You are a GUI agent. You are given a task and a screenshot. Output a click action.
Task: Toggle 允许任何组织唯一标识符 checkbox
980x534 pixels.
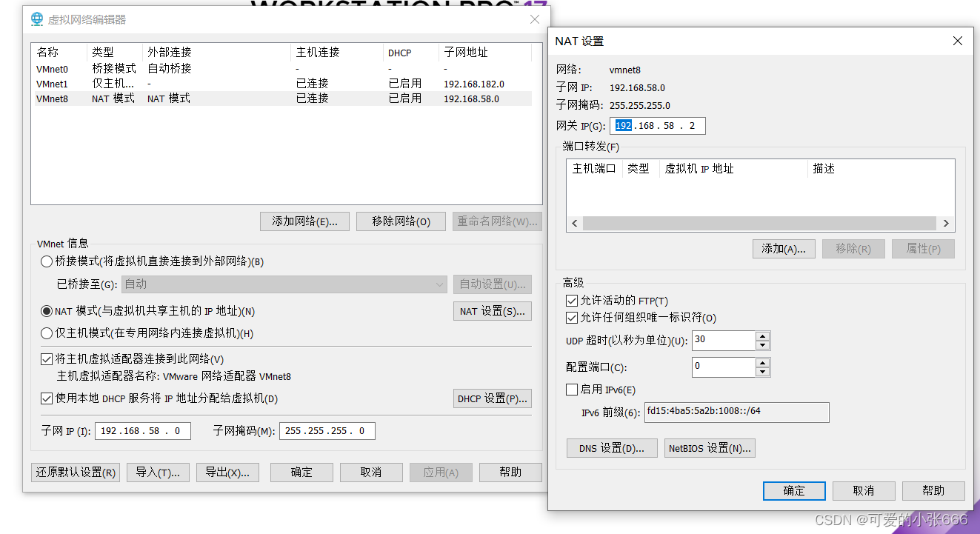tap(571, 318)
